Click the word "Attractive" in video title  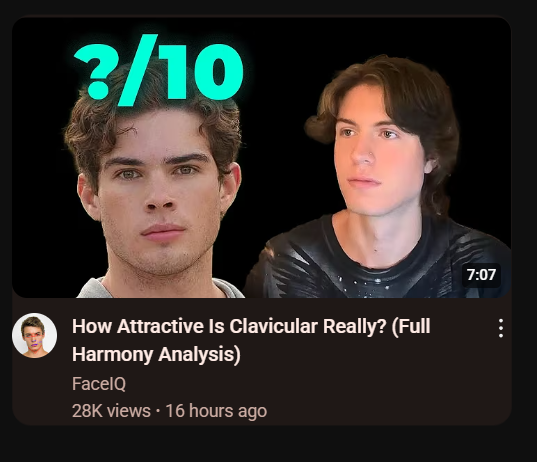click(160, 326)
